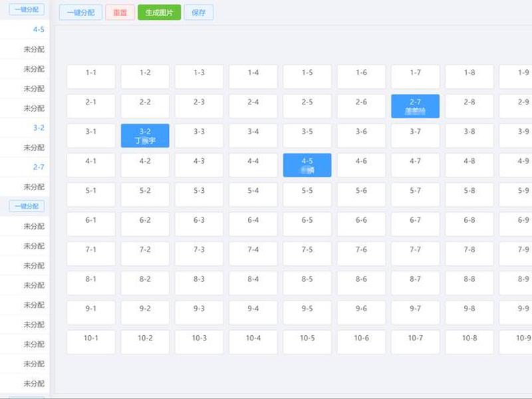Choose seat 2-1
Image resolution: width=532 pixels, height=399 pixels.
click(x=91, y=106)
